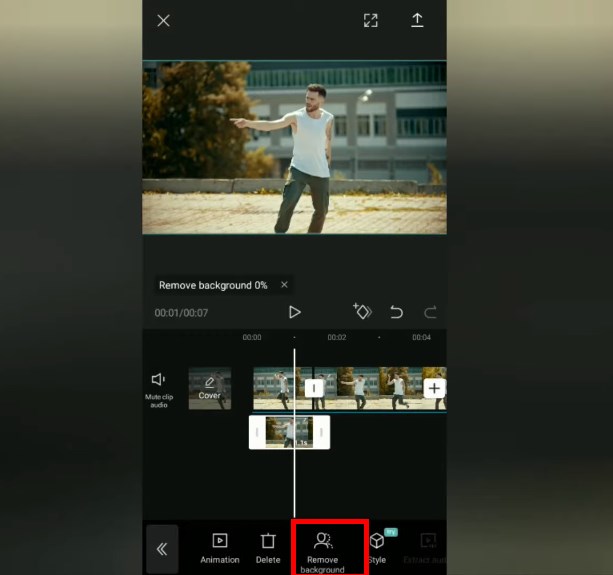Open the transition marker between clips
This screenshot has width=613, height=575.
(314, 388)
